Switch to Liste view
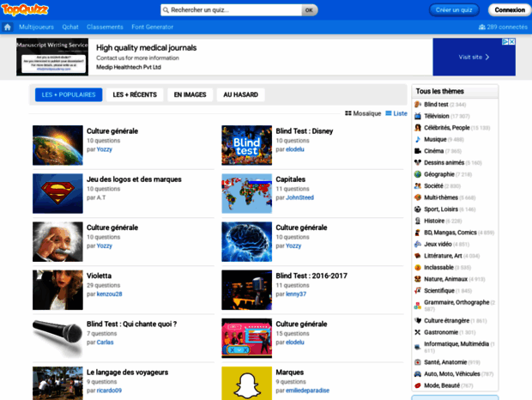 (x=396, y=113)
